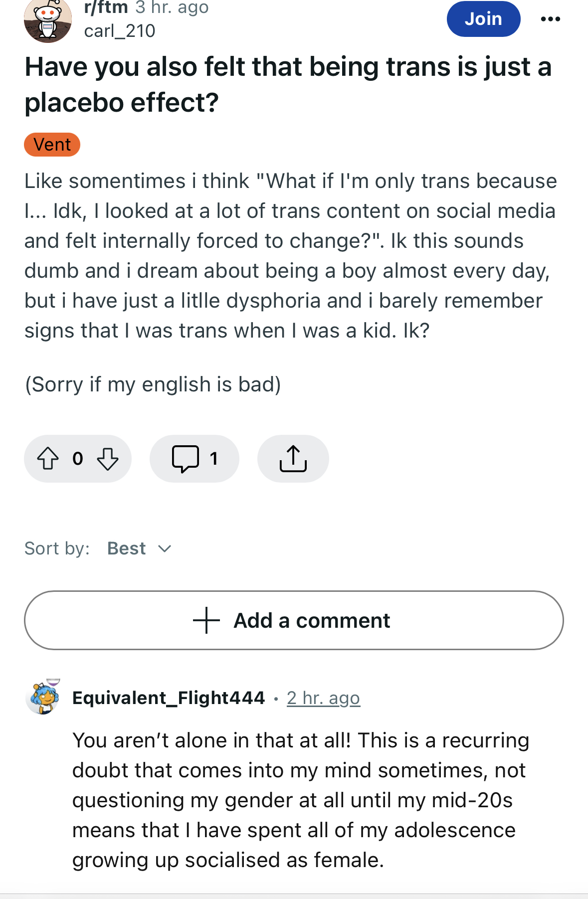Open the three-dot post options menu
Viewport: 588px width, 899px height.
tap(550, 19)
